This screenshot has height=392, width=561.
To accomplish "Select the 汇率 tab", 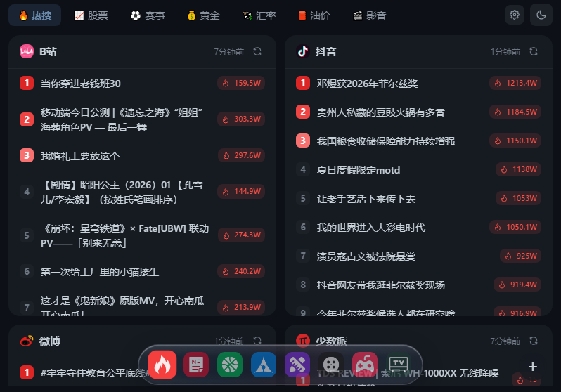I will (x=259, y=15).
